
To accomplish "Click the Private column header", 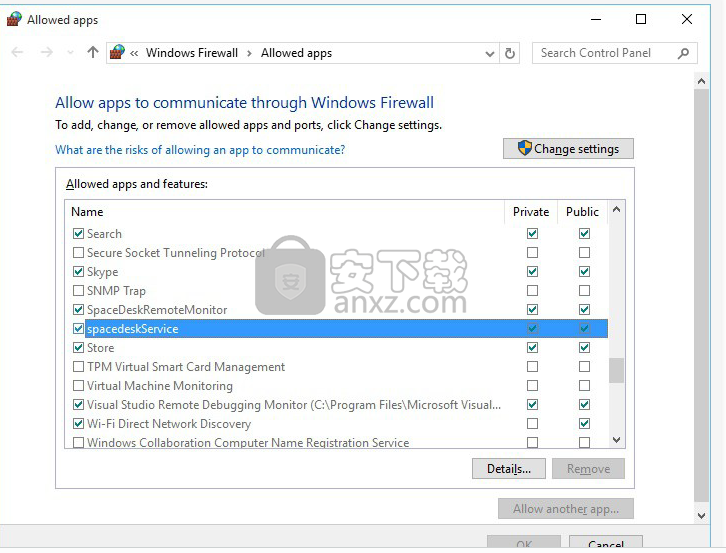I will 531,212.
